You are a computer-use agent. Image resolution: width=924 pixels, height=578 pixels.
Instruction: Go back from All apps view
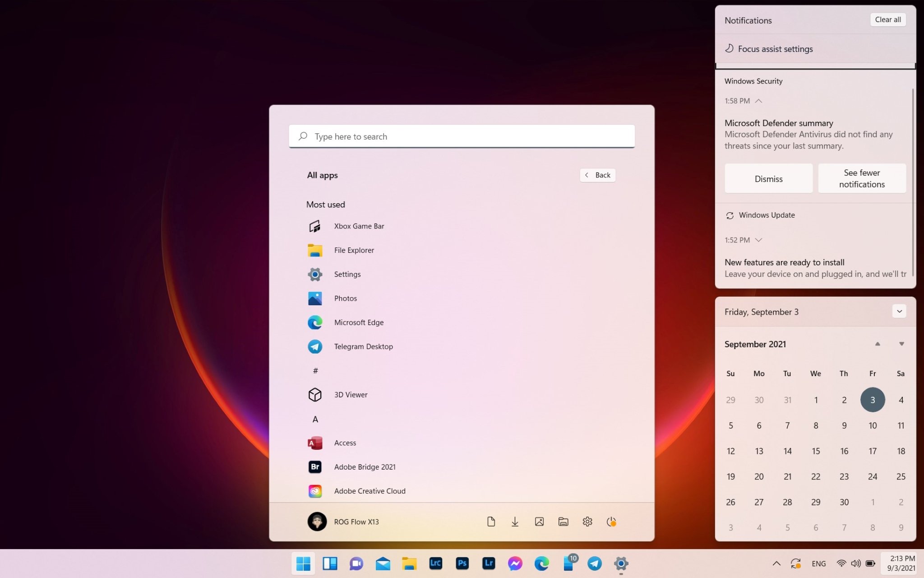click(x=597, y=175)
